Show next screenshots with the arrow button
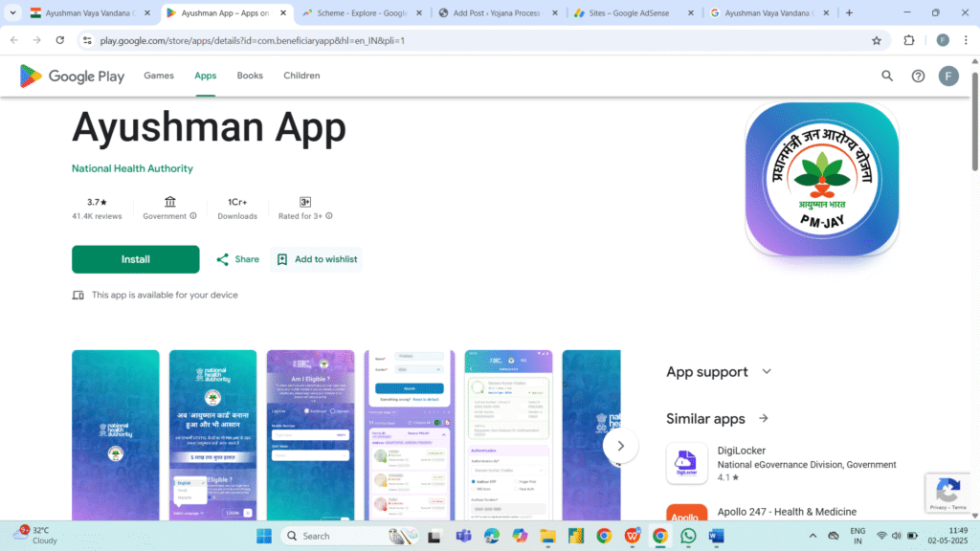 (x=620, y=446)
